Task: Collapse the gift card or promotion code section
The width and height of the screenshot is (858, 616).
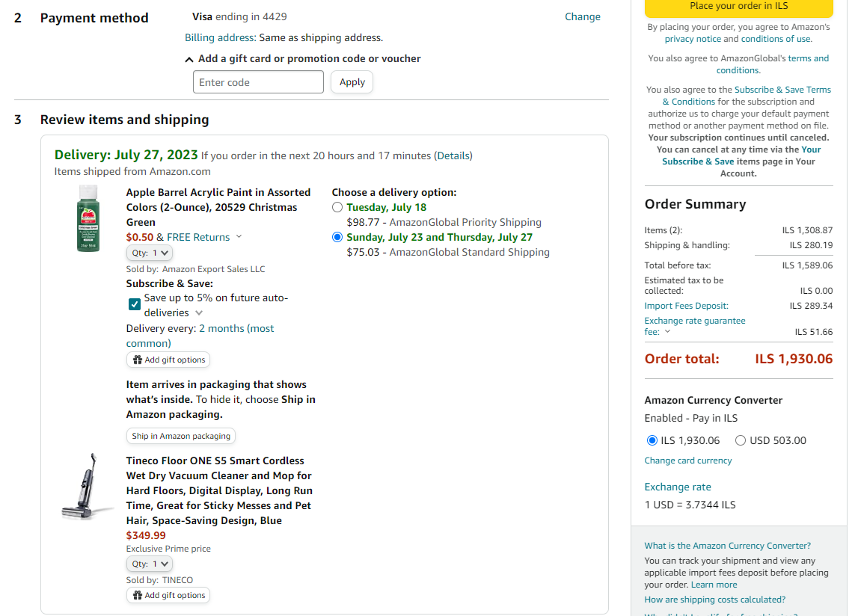Action: point(189,59)
